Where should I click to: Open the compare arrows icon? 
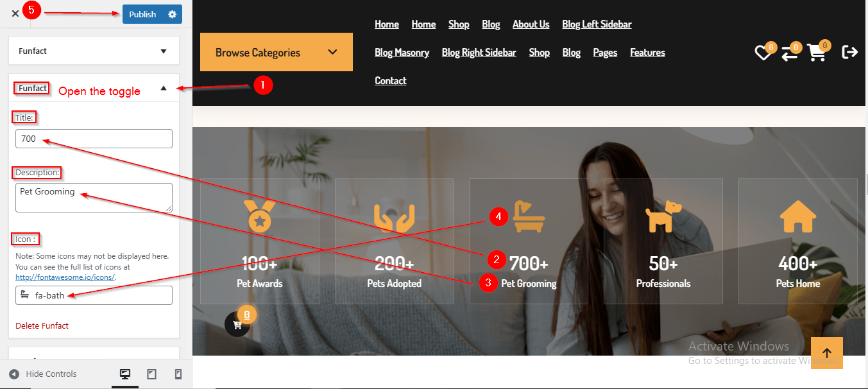[790, 53]
